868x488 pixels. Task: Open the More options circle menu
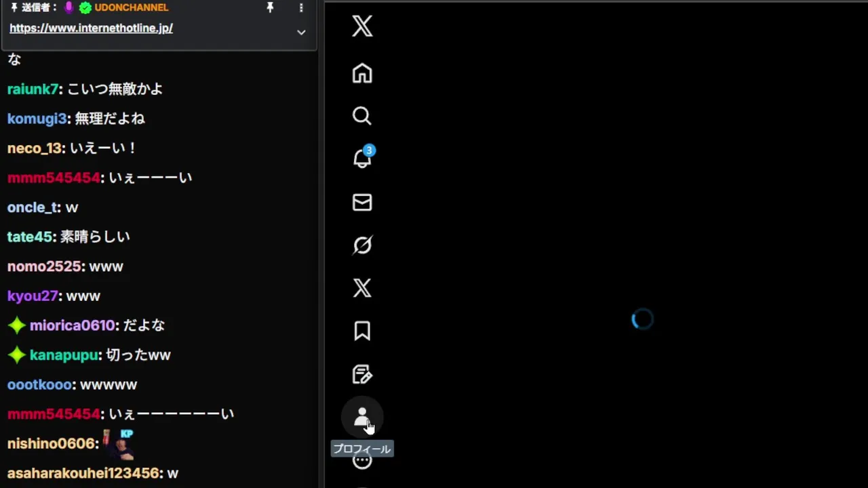point(362,461)
